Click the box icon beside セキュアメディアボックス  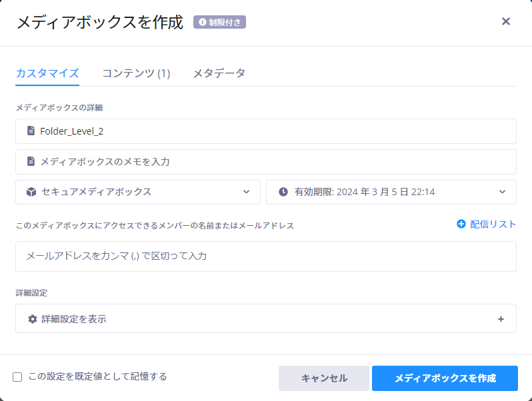coord(31,192)
